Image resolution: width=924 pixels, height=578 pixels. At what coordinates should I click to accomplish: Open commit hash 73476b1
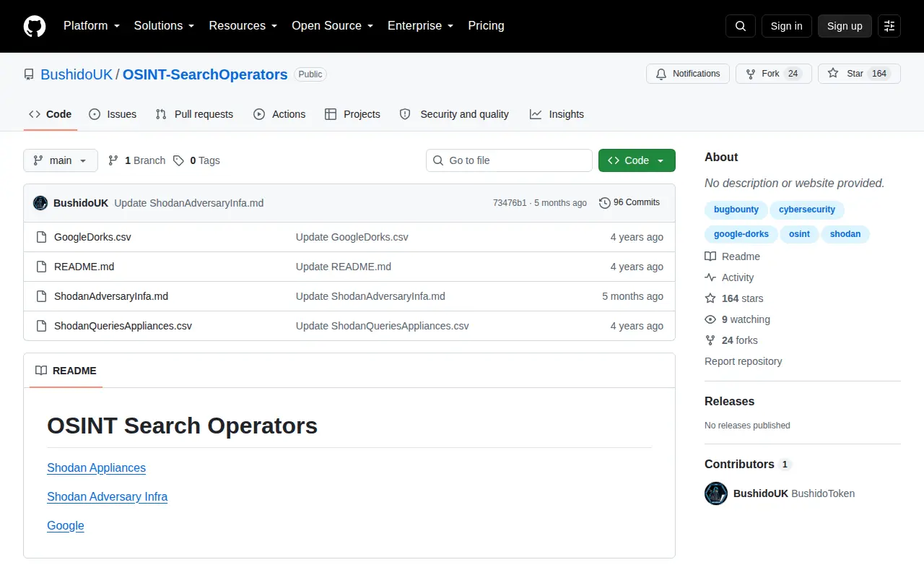pyautogui.click(x=510, y=203)
